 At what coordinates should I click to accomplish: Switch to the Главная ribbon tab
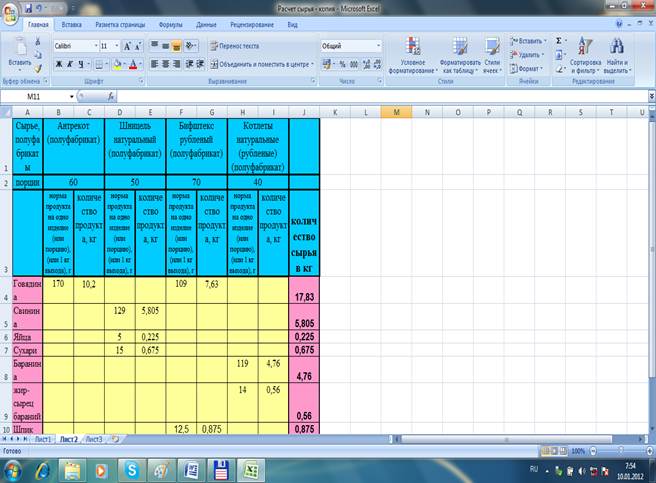[x=38, y=25]
